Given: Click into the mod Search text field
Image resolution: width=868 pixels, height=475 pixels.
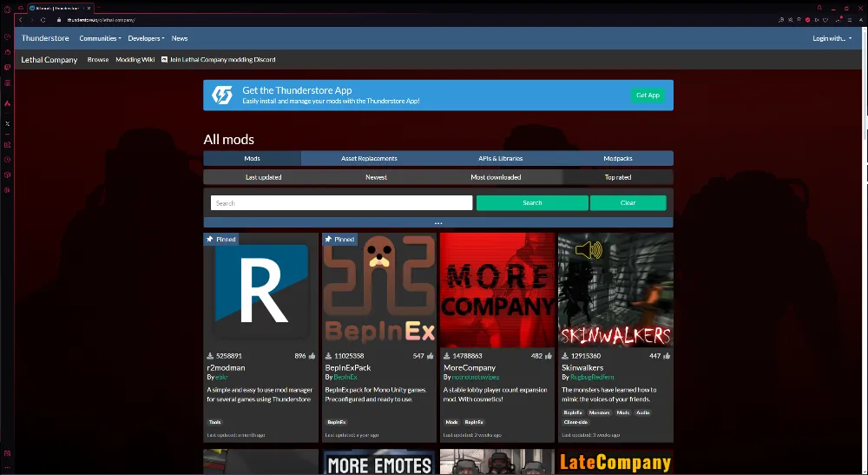Looking at the screenshot, I should tap(341, 202).
